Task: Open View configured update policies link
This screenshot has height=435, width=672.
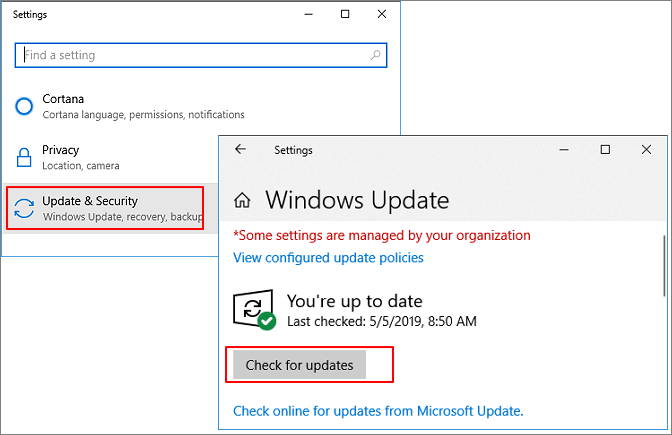Action: point(328,258)
